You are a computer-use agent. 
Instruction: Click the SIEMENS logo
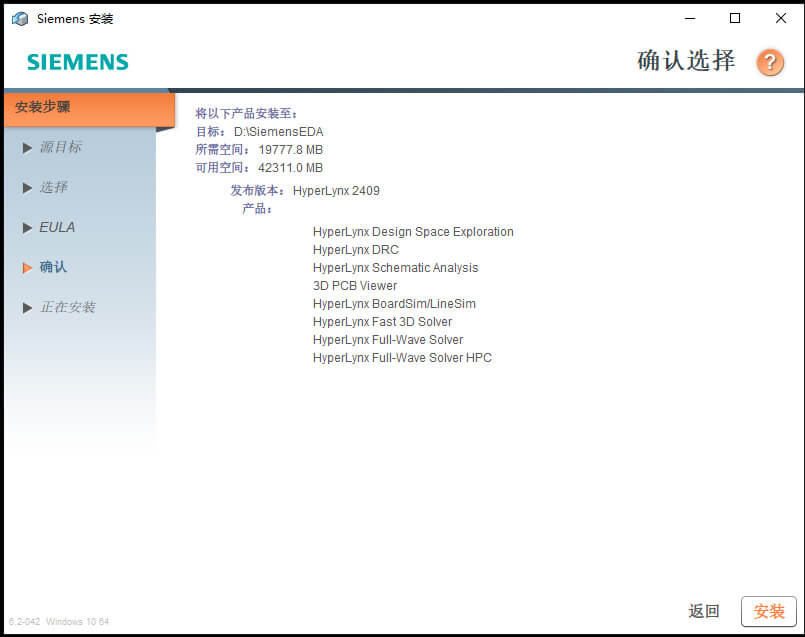coord(78,62)
